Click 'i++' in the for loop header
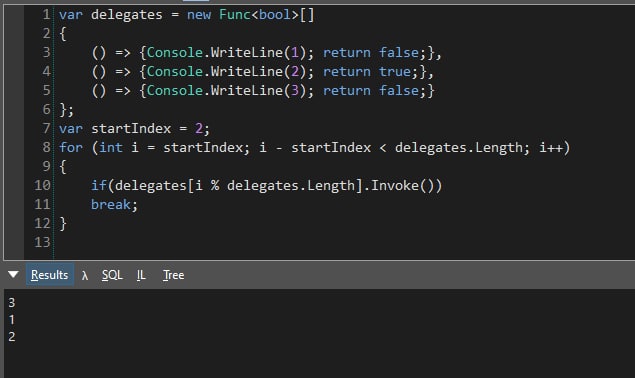This screenshot has height=378, width=635. pos(551,147)
